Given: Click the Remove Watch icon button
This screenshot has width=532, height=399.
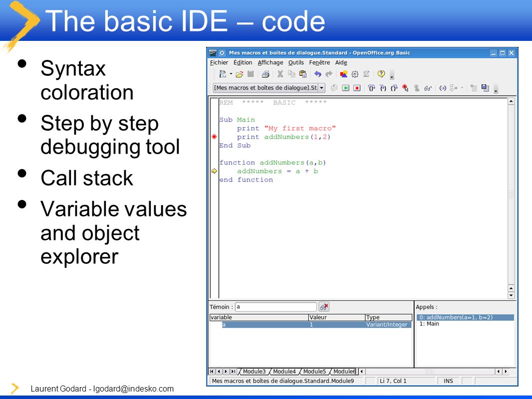Looking at the screenshot, I should pos(324,307).
